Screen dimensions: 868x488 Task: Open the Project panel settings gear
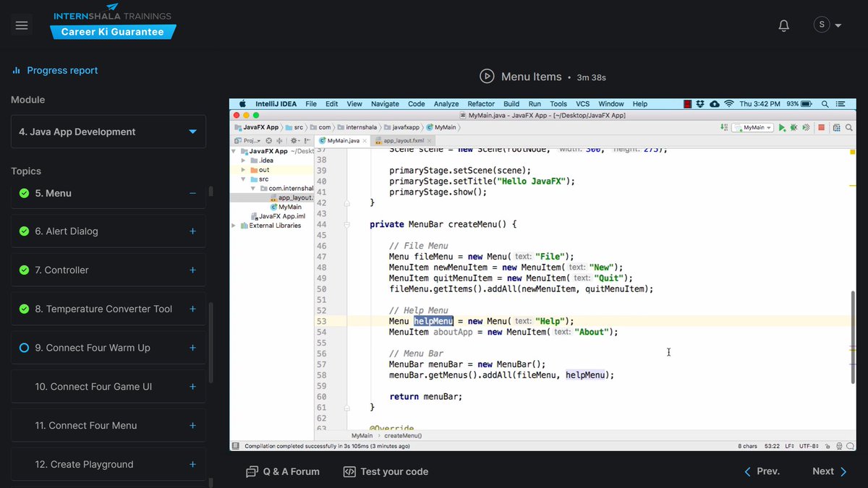pyautogui.click(x=294, y=141)
